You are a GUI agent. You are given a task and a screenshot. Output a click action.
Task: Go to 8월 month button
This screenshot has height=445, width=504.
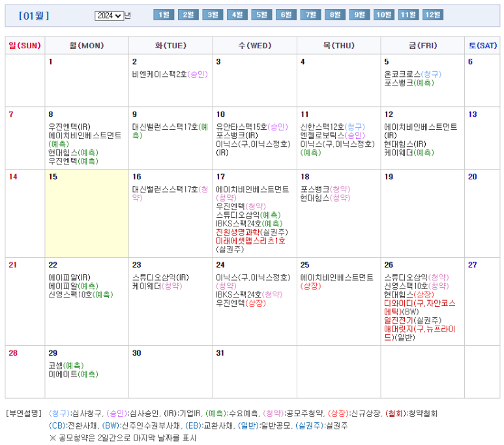[x=335, y=15]
